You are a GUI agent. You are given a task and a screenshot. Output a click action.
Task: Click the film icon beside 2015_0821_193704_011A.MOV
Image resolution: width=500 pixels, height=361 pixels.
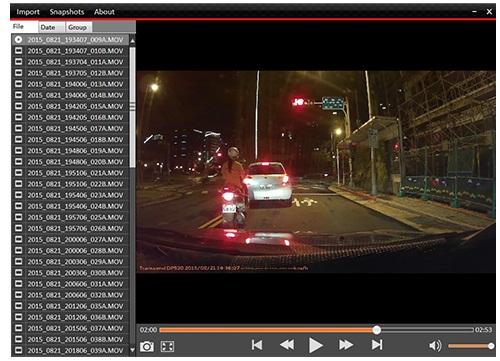(x=18, y=62)
